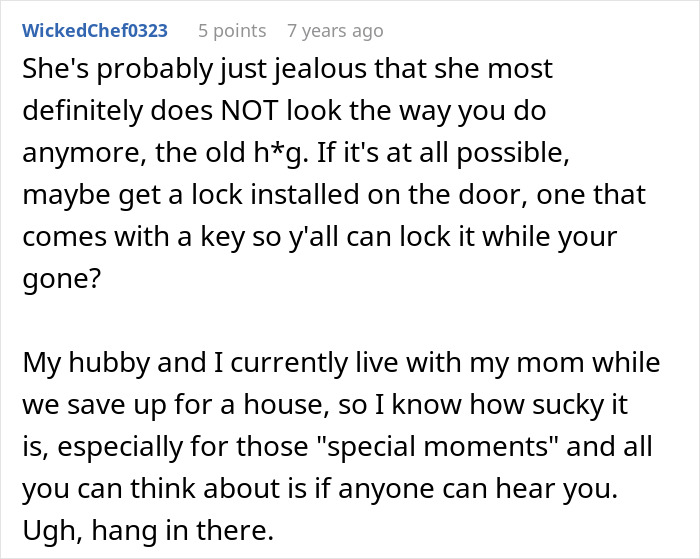Click the line starting "anymore, the old"
Viewport: 700px width, 559px height.
pos(296,153)
